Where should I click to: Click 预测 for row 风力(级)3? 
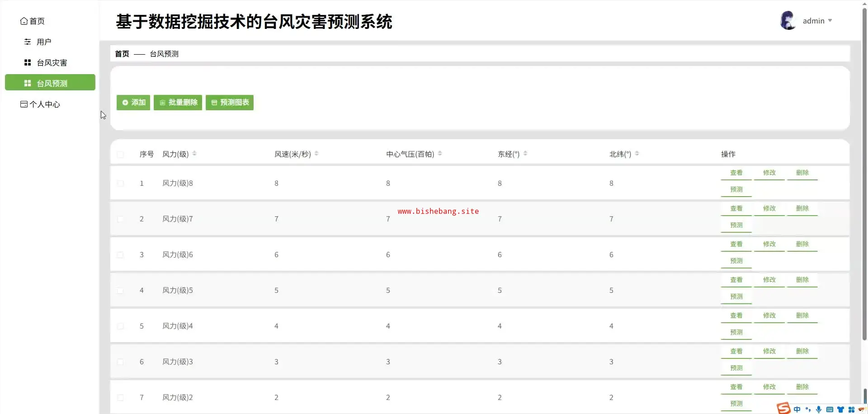(x=736, y=368)
